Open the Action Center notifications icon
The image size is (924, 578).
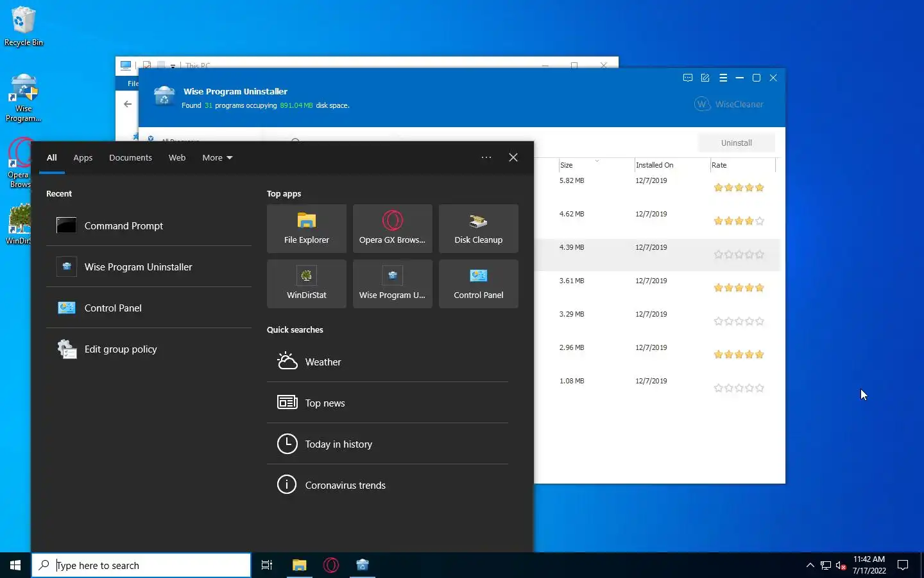pos(903,565)
